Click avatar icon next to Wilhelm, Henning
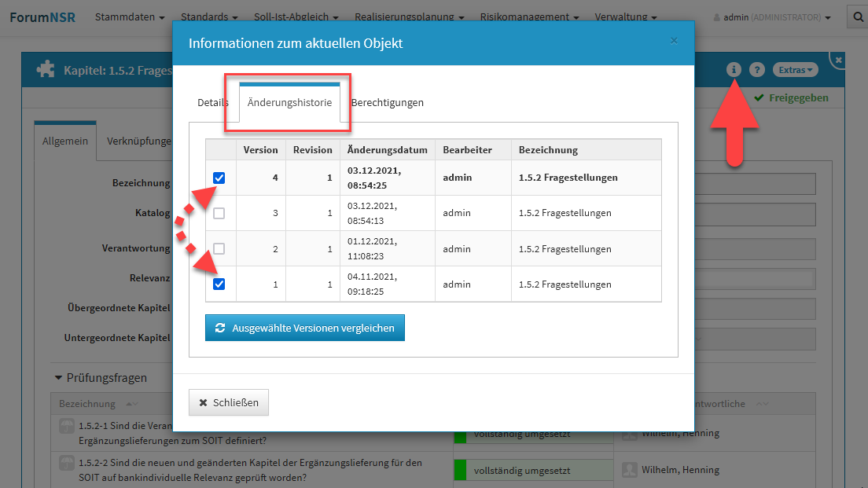Image resolution: width=868 pixels, height=488 pixels. pos(629,469)
